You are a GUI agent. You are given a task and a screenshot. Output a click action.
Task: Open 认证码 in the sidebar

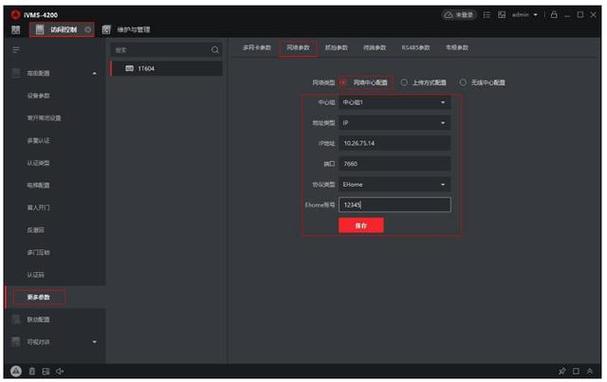pos(36,275)
